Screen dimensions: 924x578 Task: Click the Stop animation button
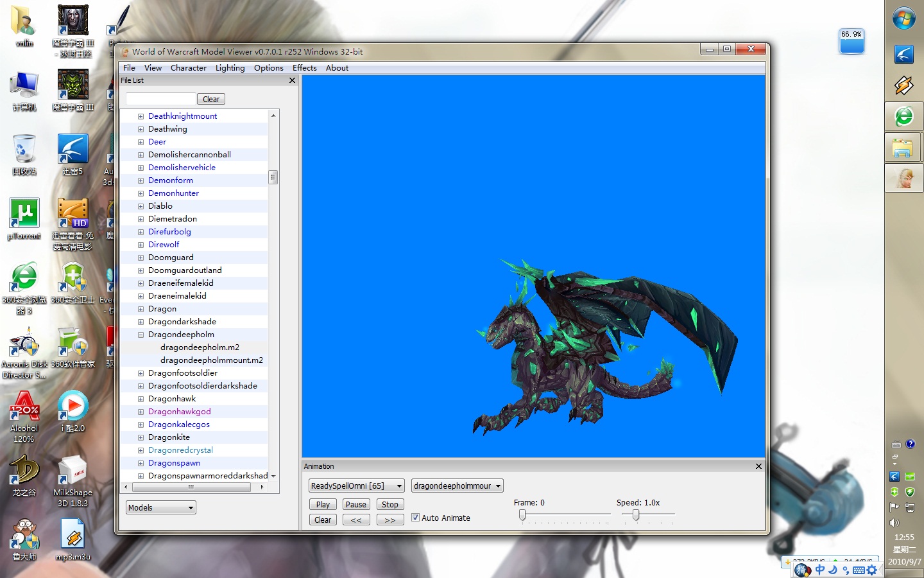click(390, 504)
